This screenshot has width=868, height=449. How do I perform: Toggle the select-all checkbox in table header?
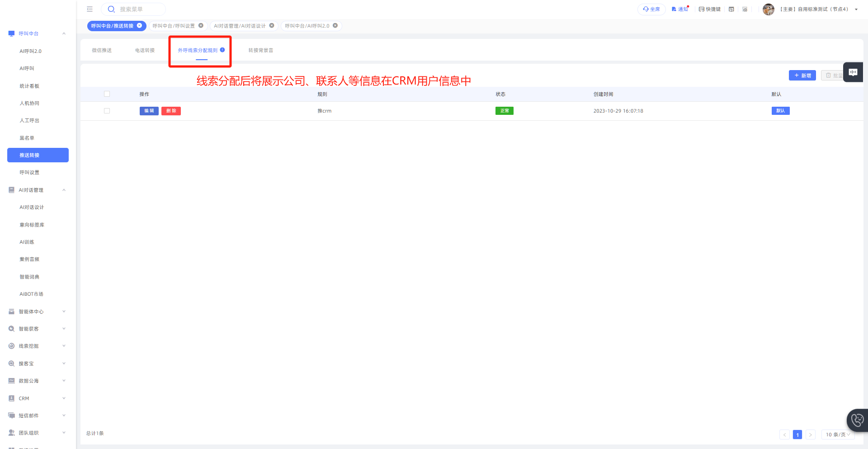107,94
